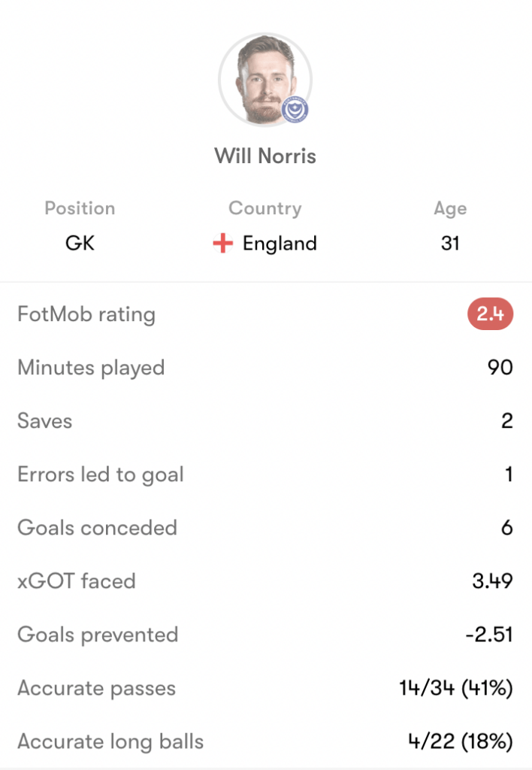Select the Accurate long balls row
Image resolution: width=532 pixels, height=770 pixels.
point(265,741)
